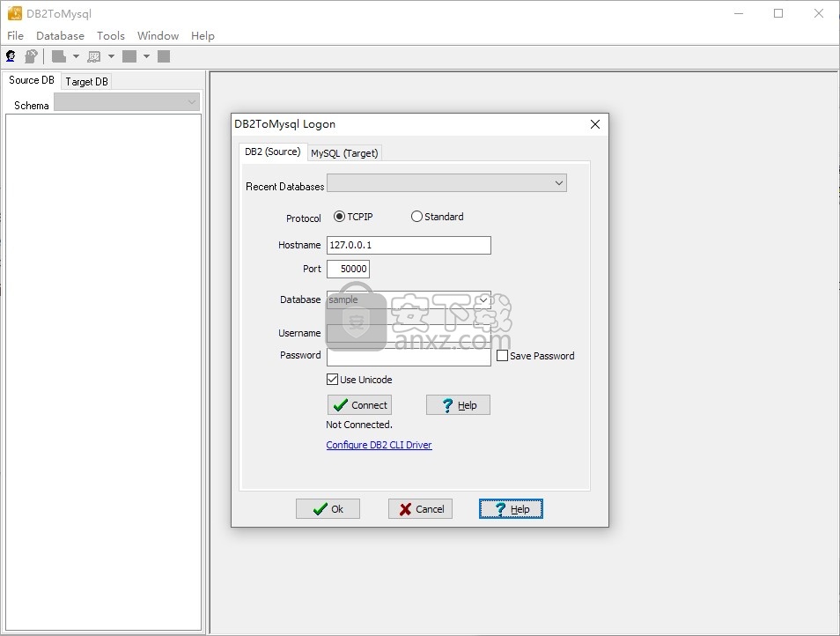Open dropdown arrow next to third square icon
Viewport: 840px width, 636px height.
coord(146,56)
